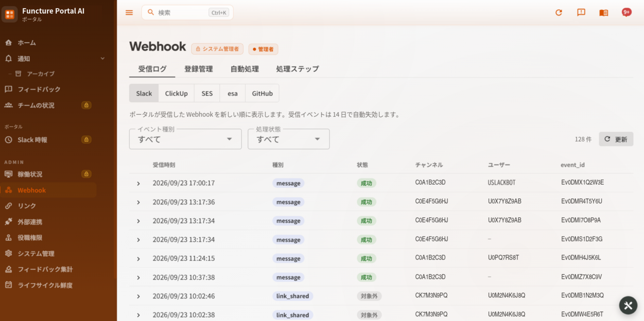
Task: Click the home icon in sidebar
Action: tap(9, 42)
